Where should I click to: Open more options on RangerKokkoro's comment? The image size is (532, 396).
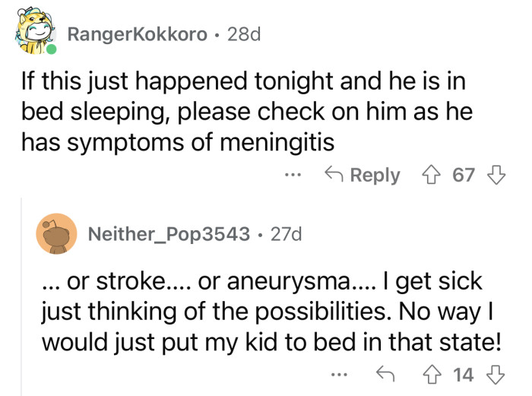(292, 176)
